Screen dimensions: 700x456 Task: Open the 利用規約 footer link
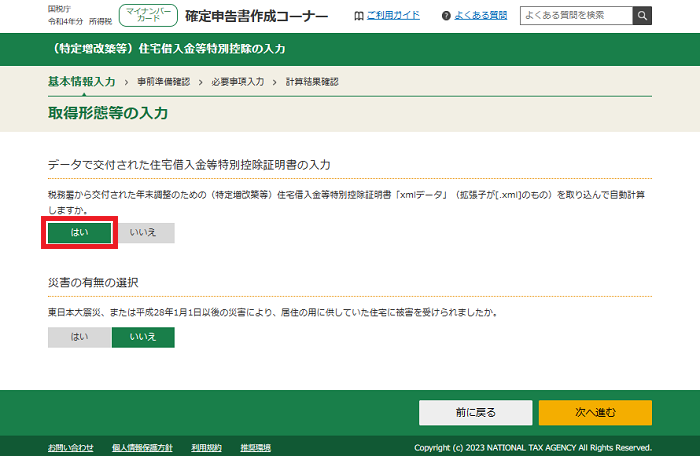coord(205,447)
